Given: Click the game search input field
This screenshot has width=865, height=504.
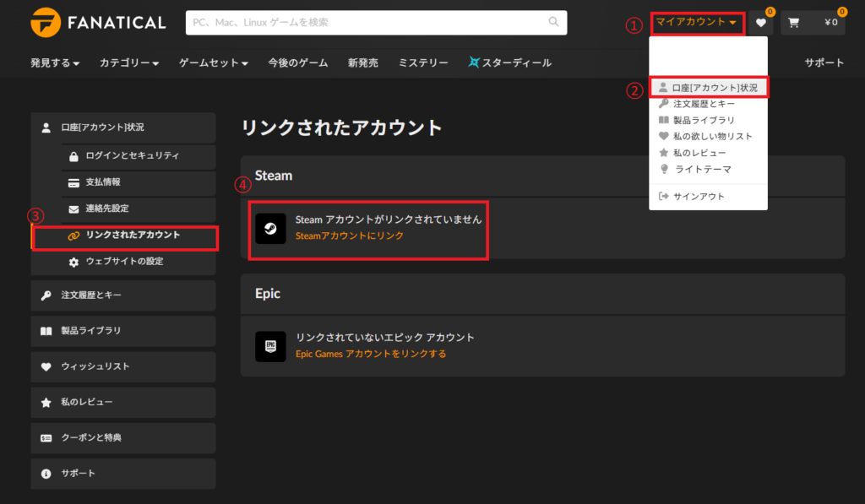Looking at the screenshot, I should click(376, 23).
